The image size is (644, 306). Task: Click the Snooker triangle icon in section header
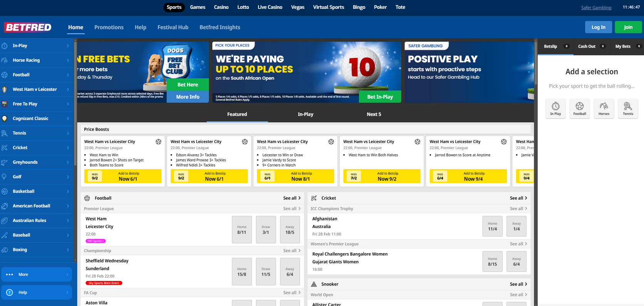point(314,284)
